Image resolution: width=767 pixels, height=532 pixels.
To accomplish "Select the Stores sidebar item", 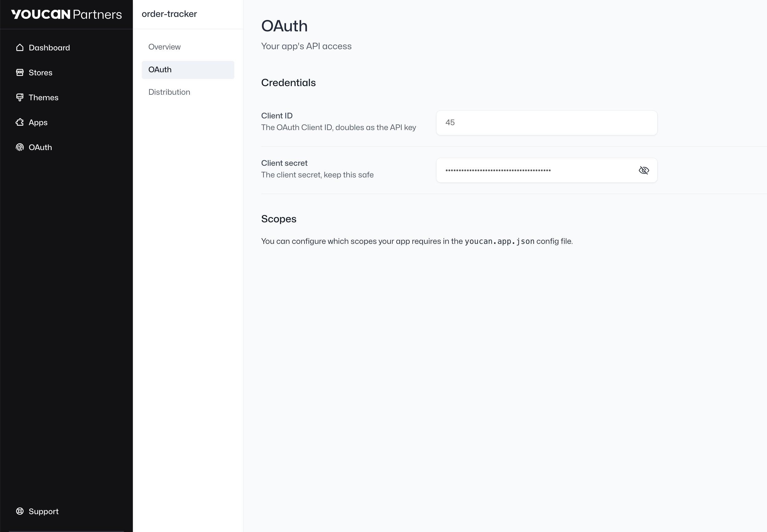I will click(x=40, y=72).
